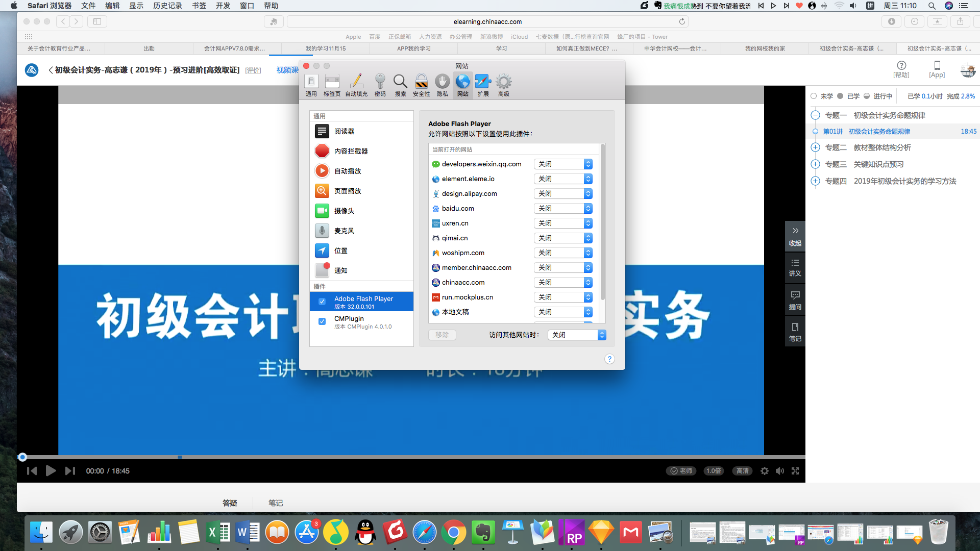Click the help question mark button
Image resolution: width=980 pixels, height=551 pixels.
(x=609, y=359)
